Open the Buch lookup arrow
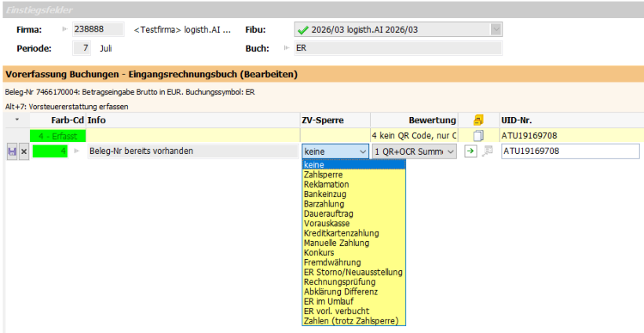Screen dimensions: 644x333 click(287, 48)
